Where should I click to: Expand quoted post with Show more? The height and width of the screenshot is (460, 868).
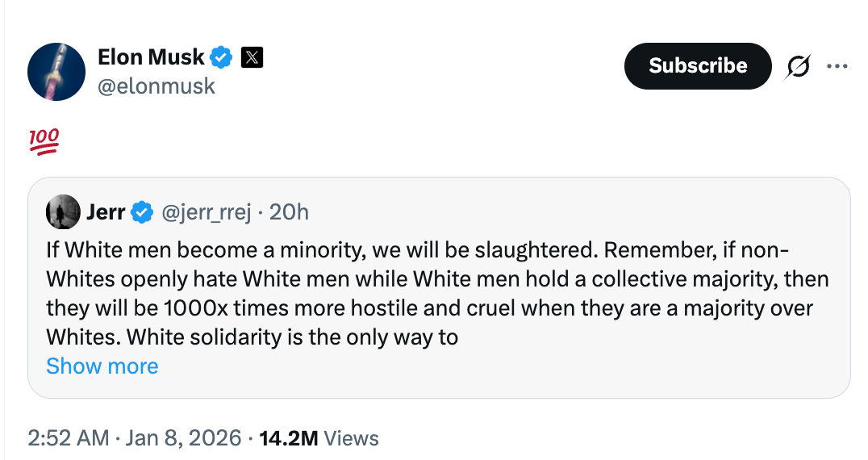(x=102, y=366)
